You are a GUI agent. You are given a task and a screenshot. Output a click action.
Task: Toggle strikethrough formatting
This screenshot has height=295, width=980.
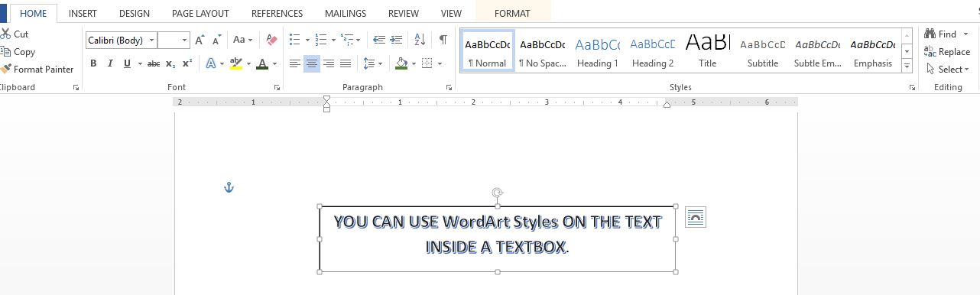point(154,63)
